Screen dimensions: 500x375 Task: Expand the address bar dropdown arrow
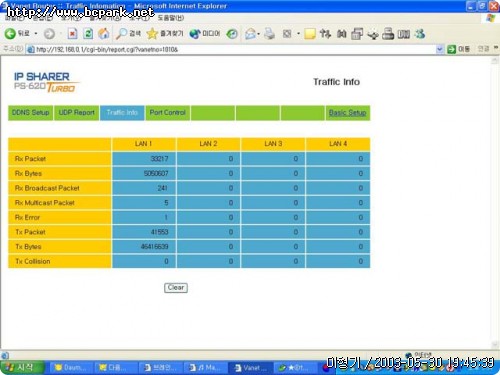click(x=440, y=49)
